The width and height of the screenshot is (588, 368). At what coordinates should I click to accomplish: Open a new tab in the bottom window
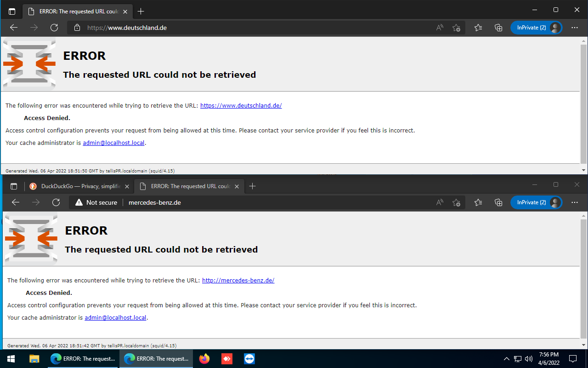pos(252,186)
